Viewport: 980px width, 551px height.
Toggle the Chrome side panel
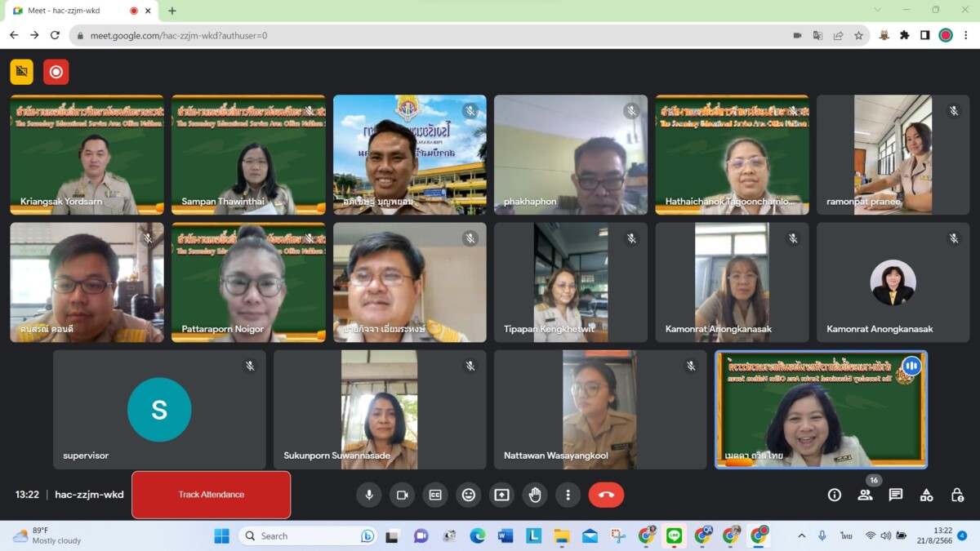tap(924, 35)
